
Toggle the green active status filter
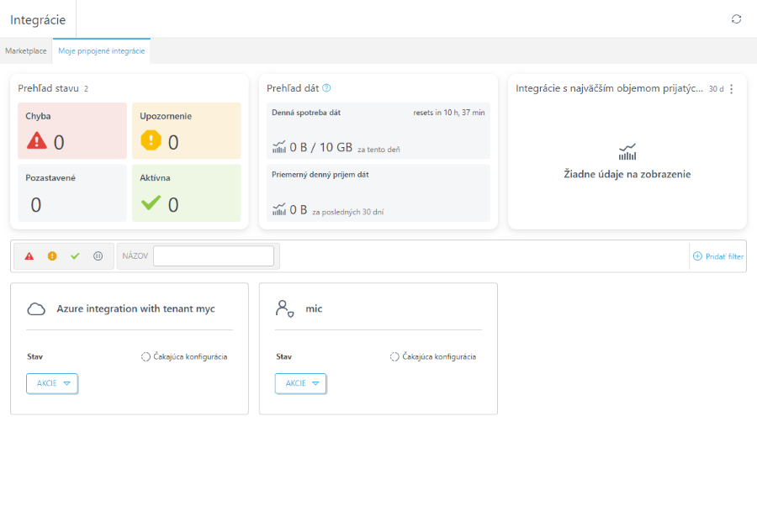tap(75, 256)
